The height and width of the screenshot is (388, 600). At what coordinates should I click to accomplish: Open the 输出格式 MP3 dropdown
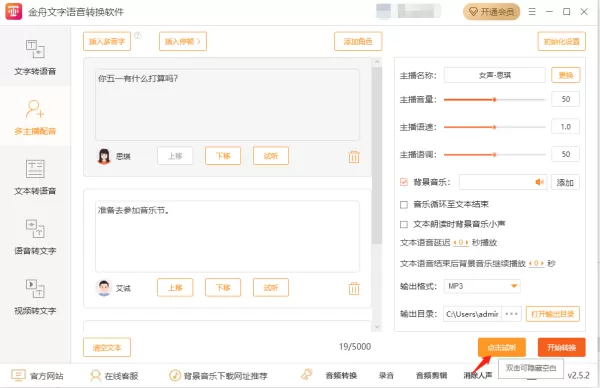482,286
